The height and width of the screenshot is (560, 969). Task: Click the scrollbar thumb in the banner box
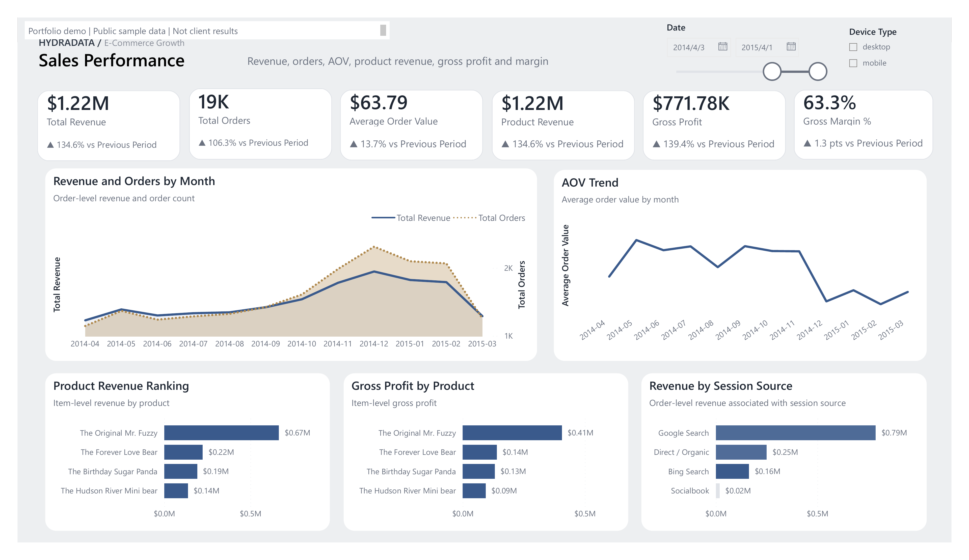[x=383, y=30]
